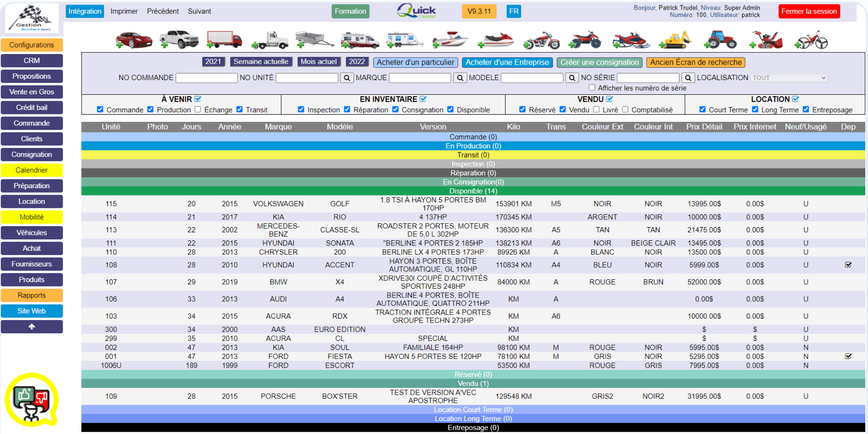Toggle all À VENIR filters checkbox
This screenshot has width=868, height=434.
pyautogui.click(x=198, y=99)
